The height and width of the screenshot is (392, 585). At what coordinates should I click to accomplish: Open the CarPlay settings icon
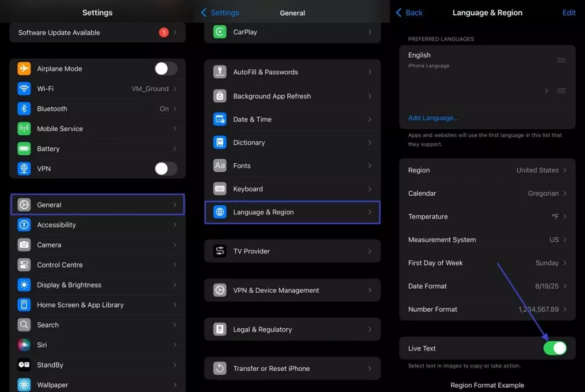pos(220,32)
